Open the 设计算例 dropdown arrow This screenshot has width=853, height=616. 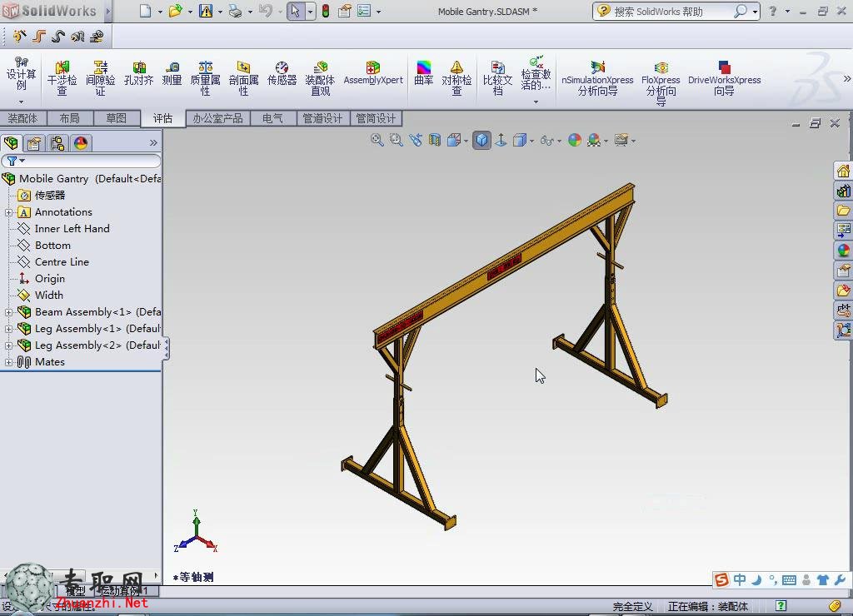point(21,102)
